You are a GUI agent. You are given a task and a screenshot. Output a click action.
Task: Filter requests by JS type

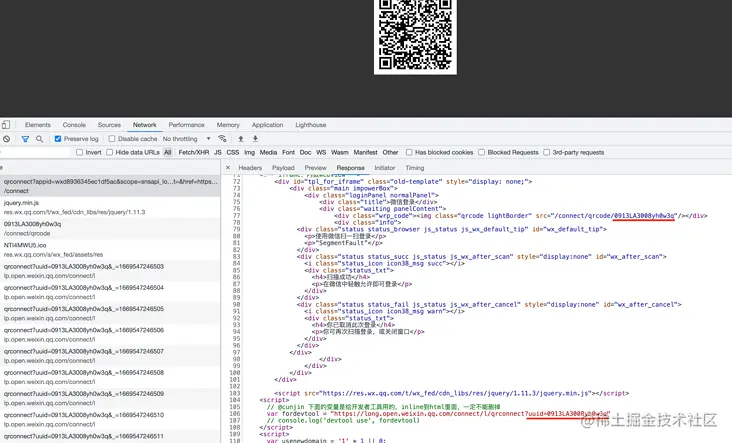(x=217, y=153)
